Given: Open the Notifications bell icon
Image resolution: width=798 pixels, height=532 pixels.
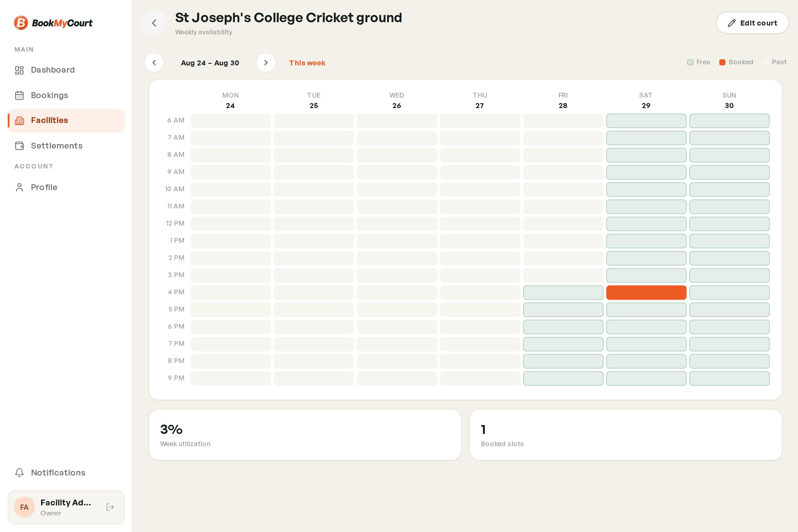Looking at the screenshot, I should click(x=19, y=473).
